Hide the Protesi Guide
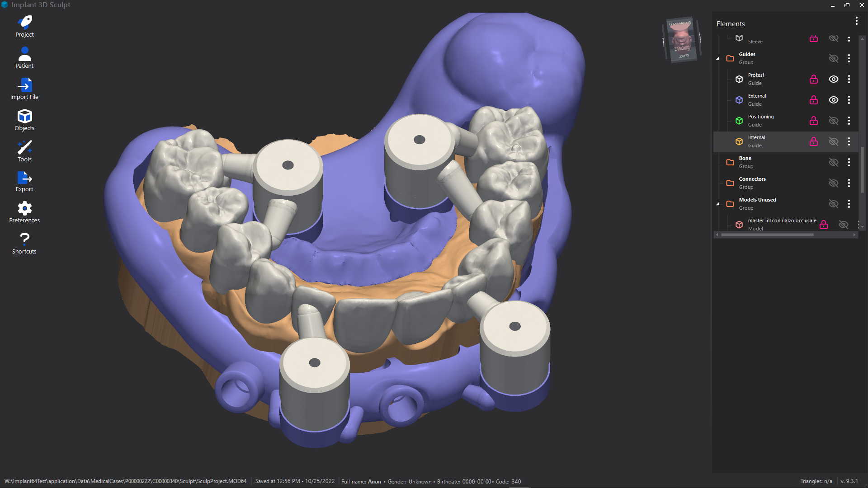The height and width of the screenshot is (488, 868). [834, 79]
